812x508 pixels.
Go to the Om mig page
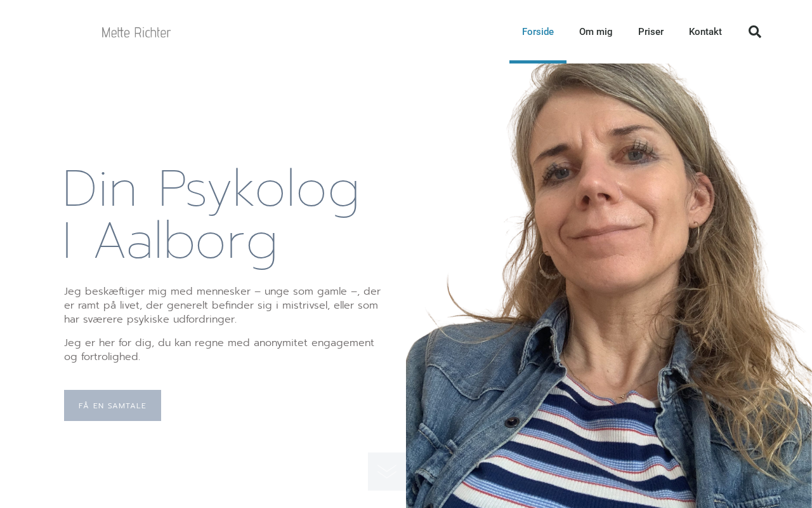click(596, 32)
